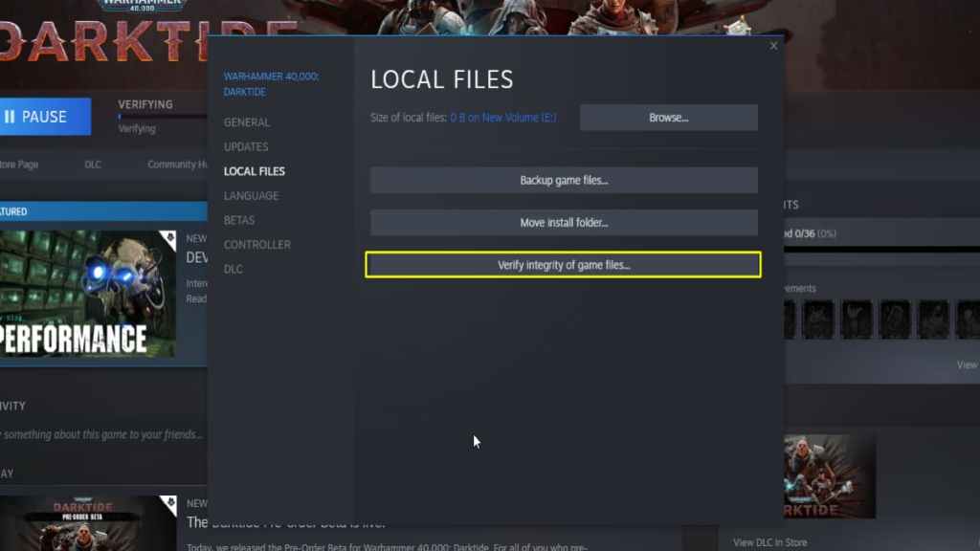
Task: Click the Browse button
Action: (669, 118)
